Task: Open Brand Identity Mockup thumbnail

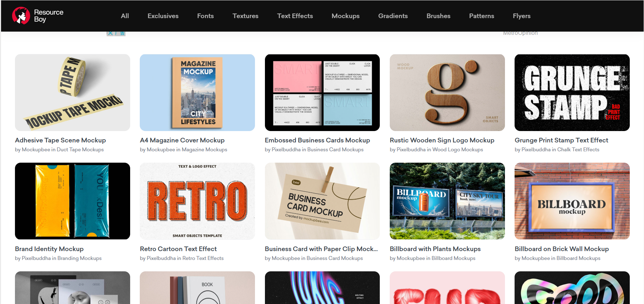Action: click(73, 201)
